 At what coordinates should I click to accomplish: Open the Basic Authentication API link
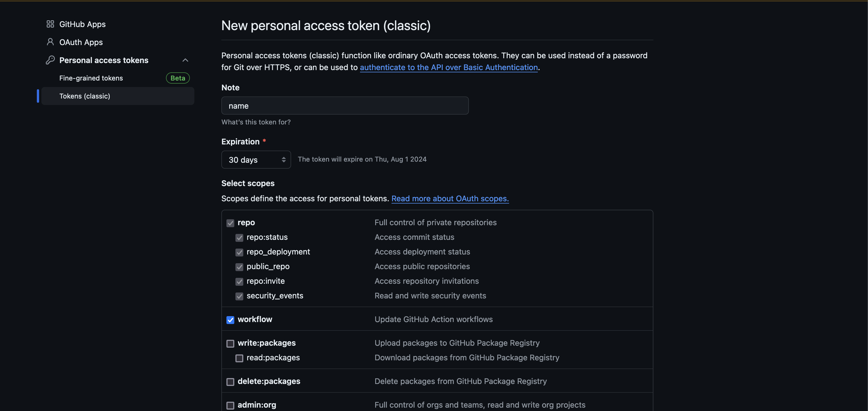coord(449,68)
